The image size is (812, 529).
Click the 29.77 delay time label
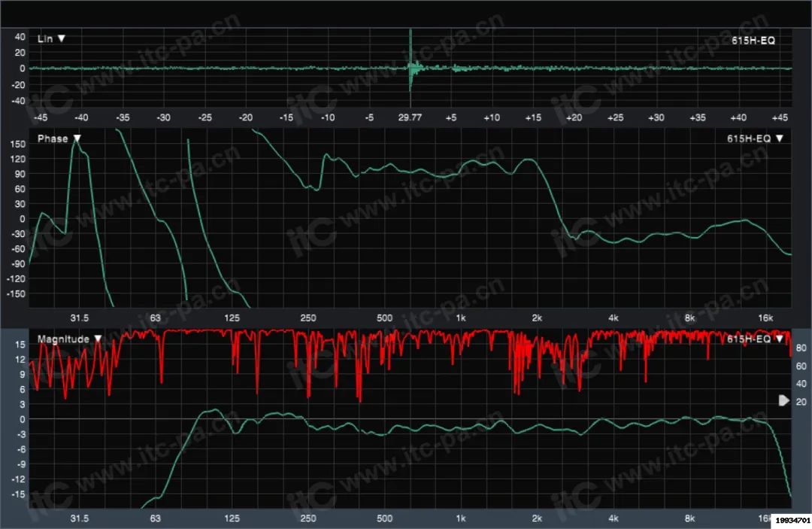tap(410, 118)
